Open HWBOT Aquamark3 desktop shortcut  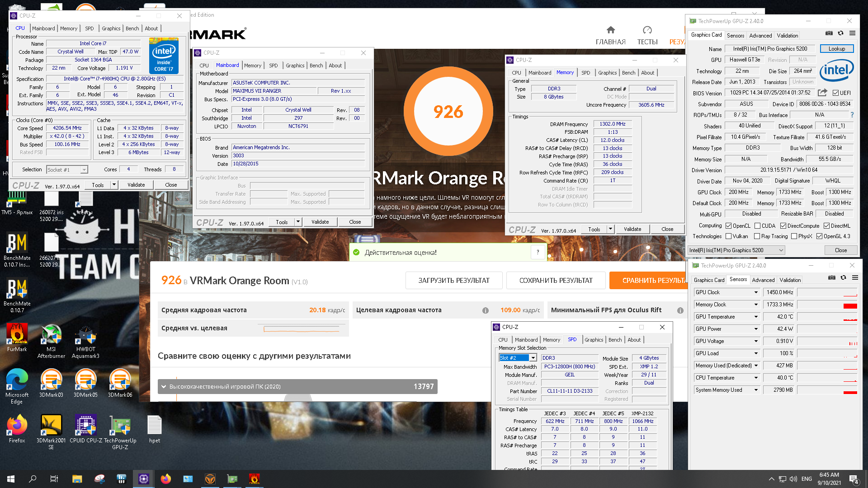tap(85, 341)
